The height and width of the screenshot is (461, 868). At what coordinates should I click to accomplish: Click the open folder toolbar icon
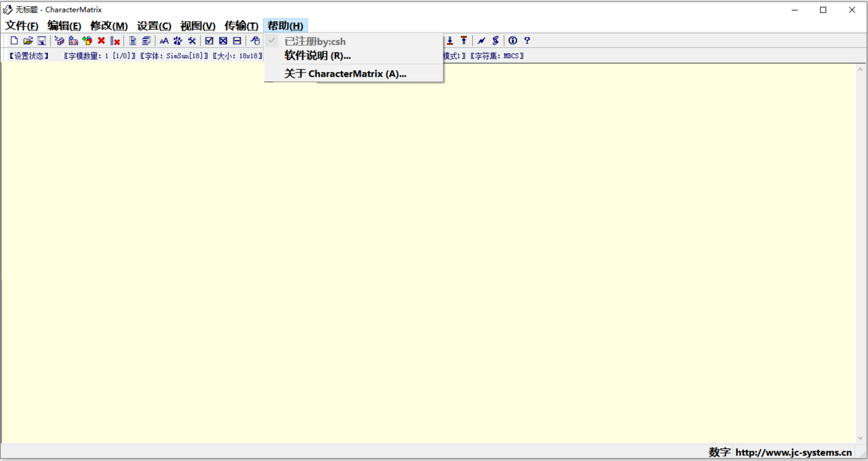coord(28,41)
